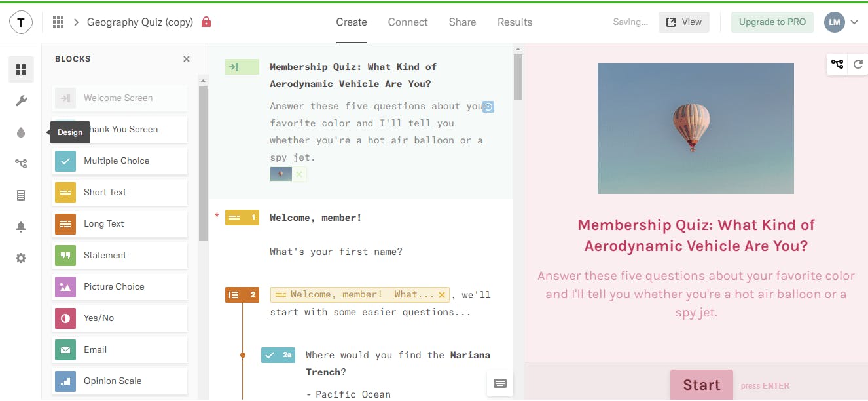
Task: Select the Thank You Screen block
Action: coord(120,130)
